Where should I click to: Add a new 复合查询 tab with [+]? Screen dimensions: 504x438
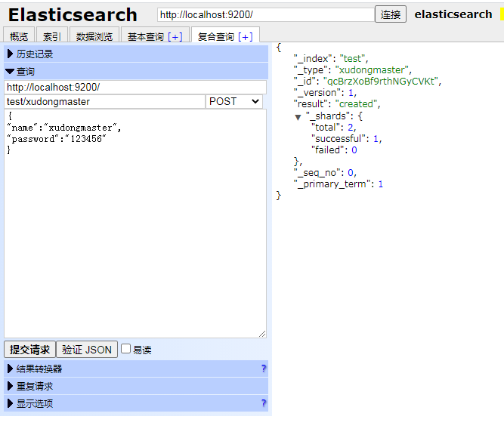246,37
